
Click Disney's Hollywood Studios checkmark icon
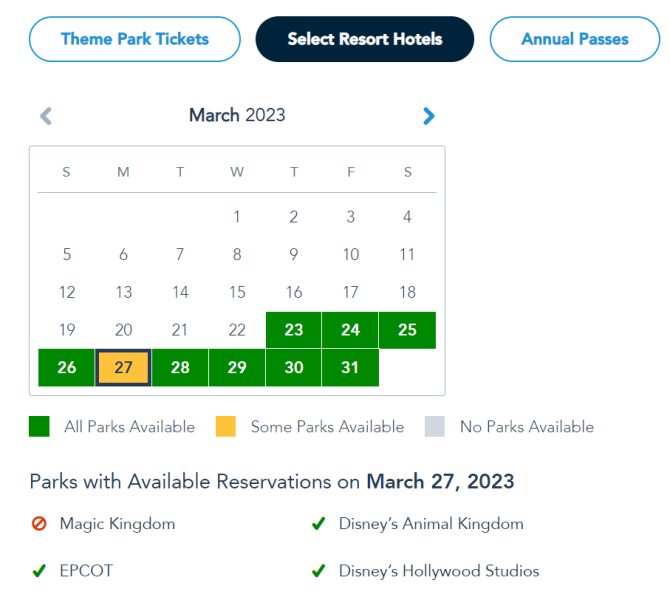point(318,571)
